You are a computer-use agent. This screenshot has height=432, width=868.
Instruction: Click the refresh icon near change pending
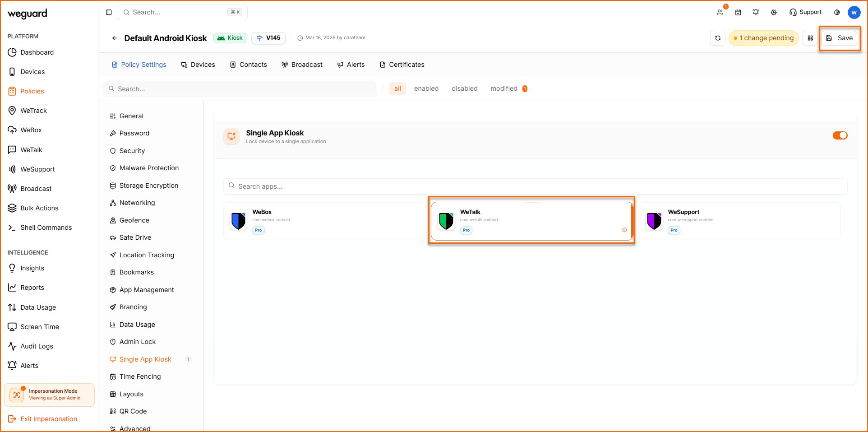tap(718, 38)
